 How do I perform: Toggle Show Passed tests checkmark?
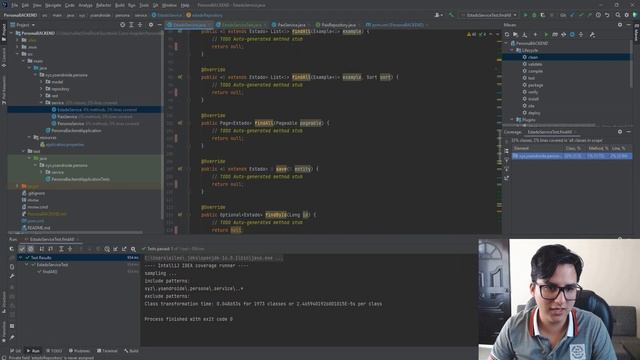pyautogui.click(x=22, y=249)
